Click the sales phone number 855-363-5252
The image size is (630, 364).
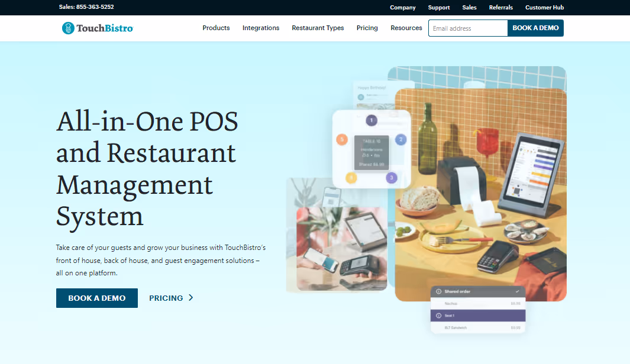pos(95,7)
